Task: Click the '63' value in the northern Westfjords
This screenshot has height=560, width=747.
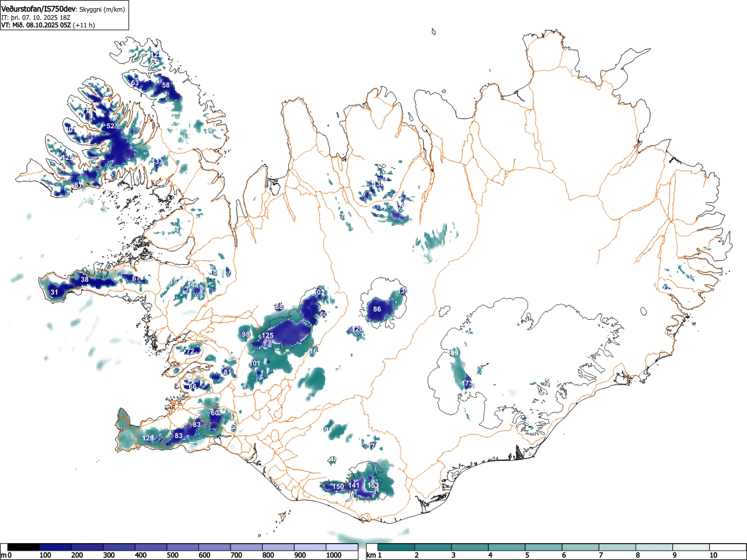Action: tap(135, 83)
